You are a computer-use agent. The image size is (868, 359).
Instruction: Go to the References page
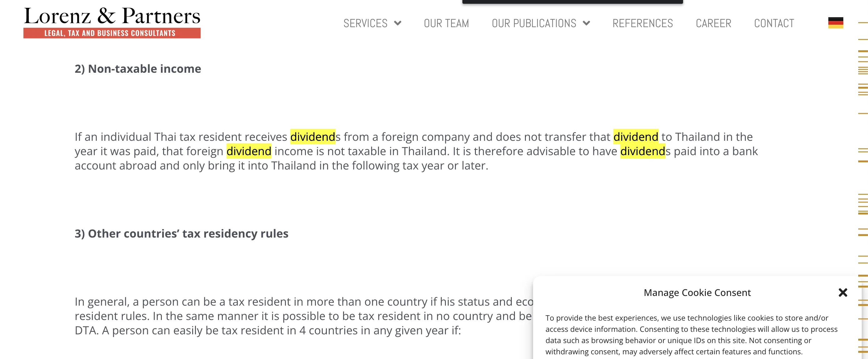point(643,23)
